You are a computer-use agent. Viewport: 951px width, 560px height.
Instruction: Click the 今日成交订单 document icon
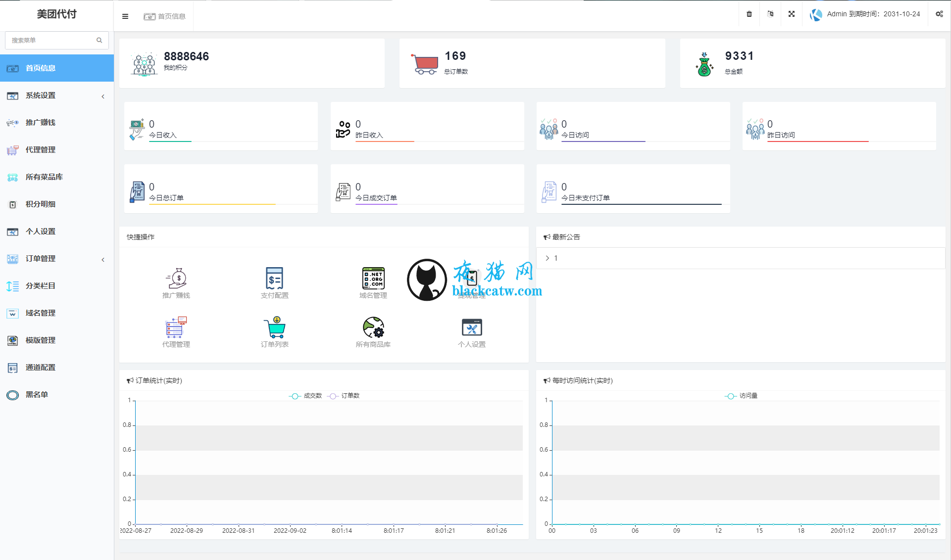pos(343,192)
